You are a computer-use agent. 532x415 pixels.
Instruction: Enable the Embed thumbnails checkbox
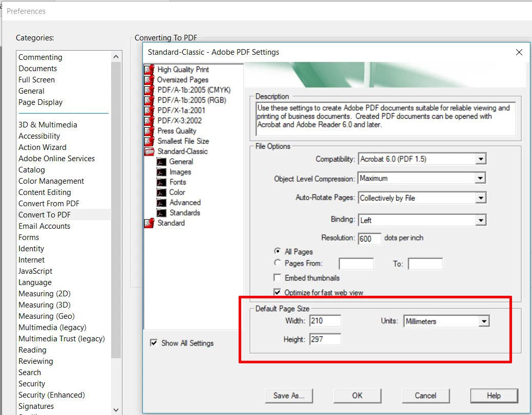pyautogui.click(x=277, y=278)
